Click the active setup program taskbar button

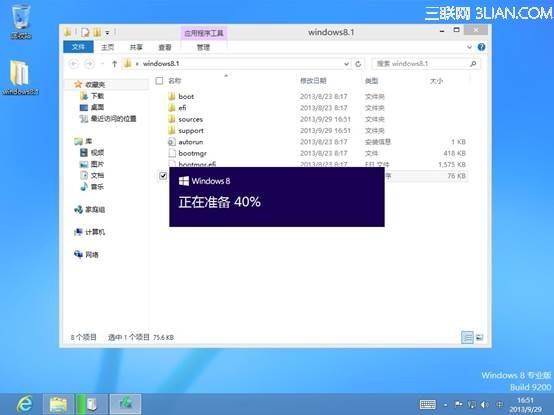point(126,404)
